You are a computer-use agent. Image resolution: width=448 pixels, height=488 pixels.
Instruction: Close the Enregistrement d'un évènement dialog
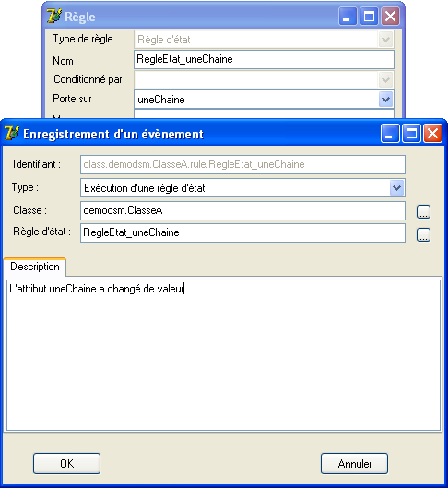[432, 134]
